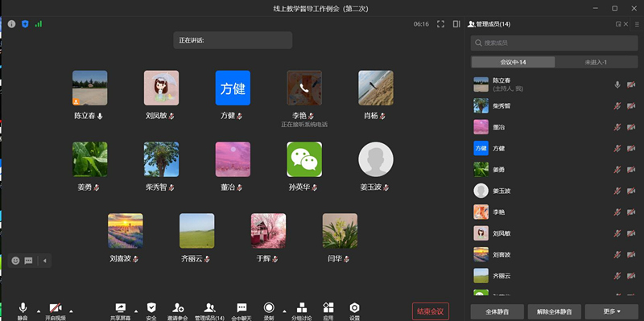Expand share options arrow beside 共享屏幕

pyautogui.click(x=136, y=311)
